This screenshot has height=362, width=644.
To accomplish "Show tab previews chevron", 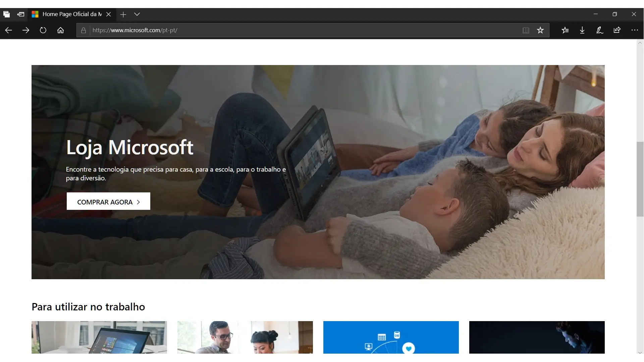I will [137, 14].
